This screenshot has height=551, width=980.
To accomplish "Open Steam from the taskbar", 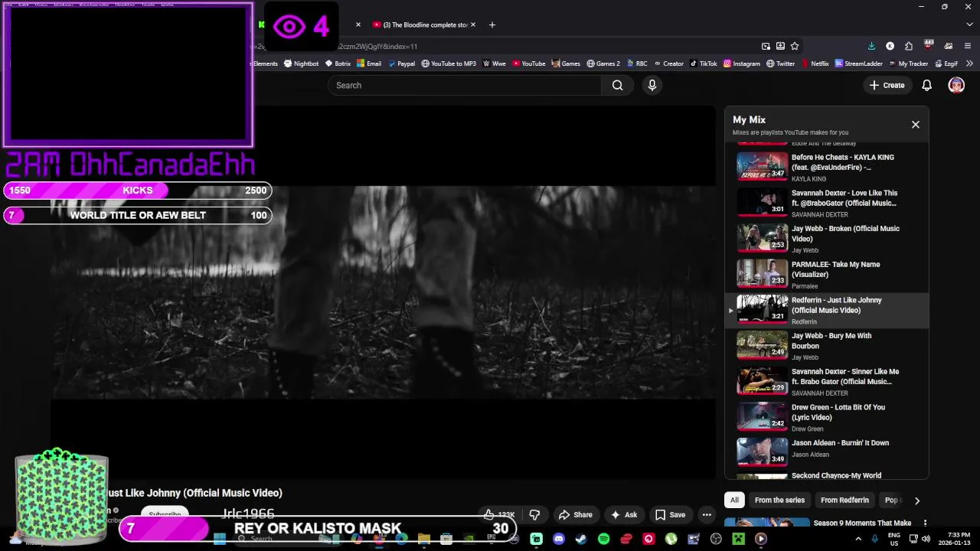I will coord(581,539).
